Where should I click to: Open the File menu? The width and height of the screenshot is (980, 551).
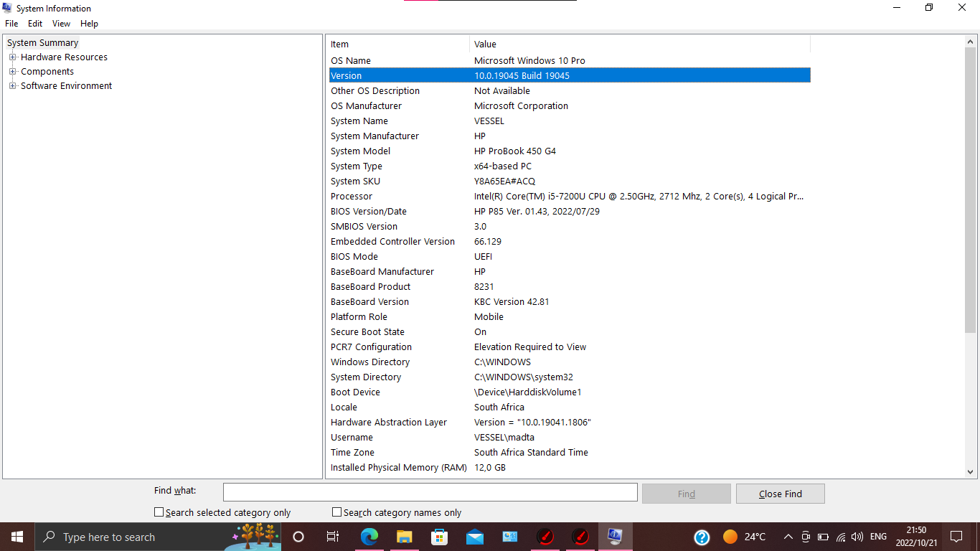point(11,24)
